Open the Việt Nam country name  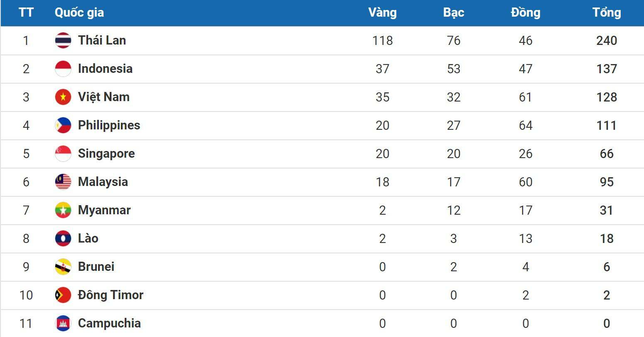point(104,97)
